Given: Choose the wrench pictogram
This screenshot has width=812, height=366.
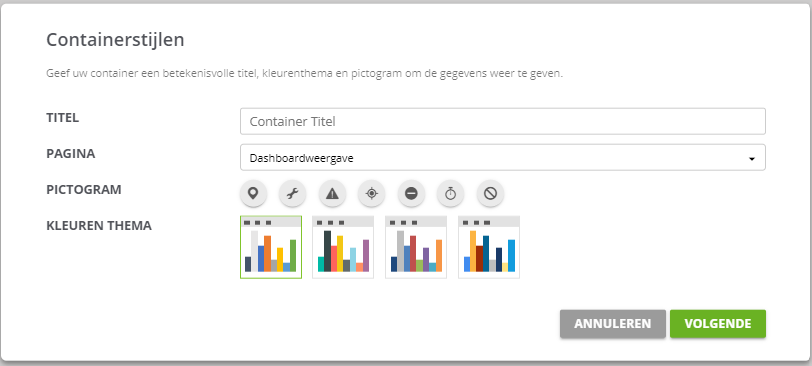Looking at the screenshot, I should coord(293,194).
